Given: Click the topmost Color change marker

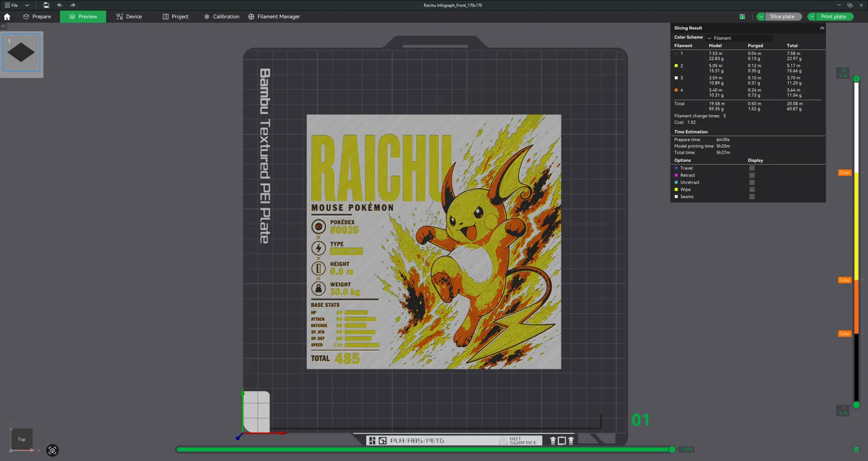Looking at the screenshot, I should point(845,173).
